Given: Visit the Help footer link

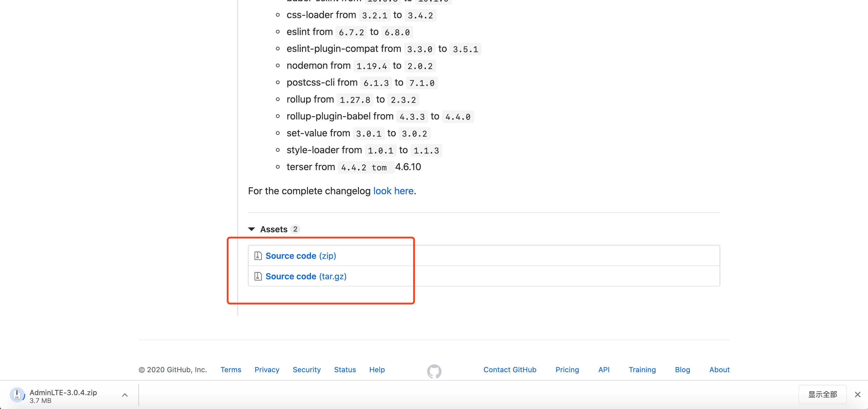Looking at the screenshot, I should point(377,369).
